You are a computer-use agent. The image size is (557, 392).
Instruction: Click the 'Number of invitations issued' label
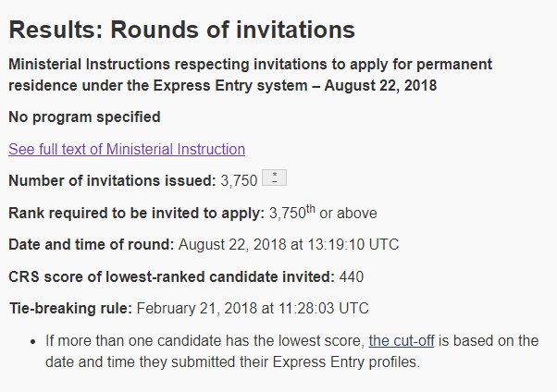coord(112,180)
